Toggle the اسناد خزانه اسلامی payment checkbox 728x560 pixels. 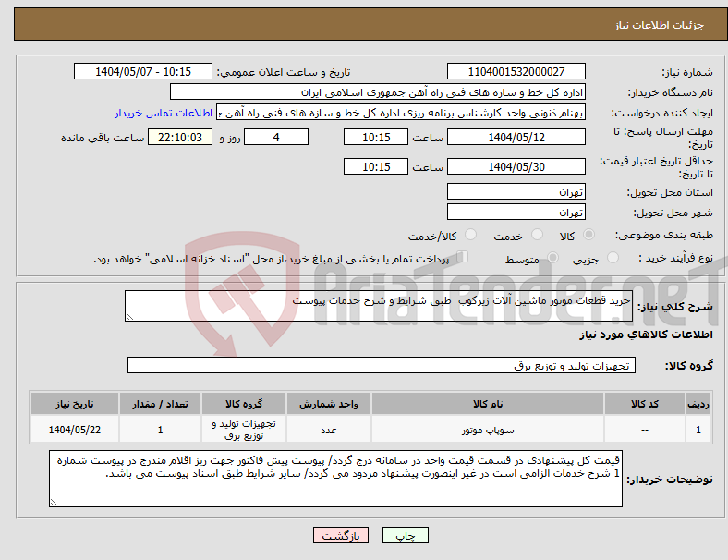click(x=462, y=257)
